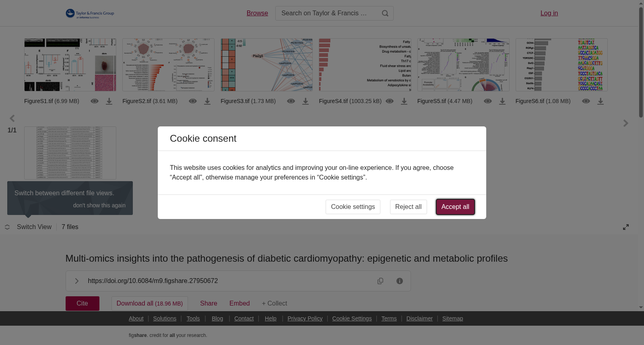Screen dimensions: 644x345
Task: Open Cookie Settings in footer
Action: tap(352, 318)
